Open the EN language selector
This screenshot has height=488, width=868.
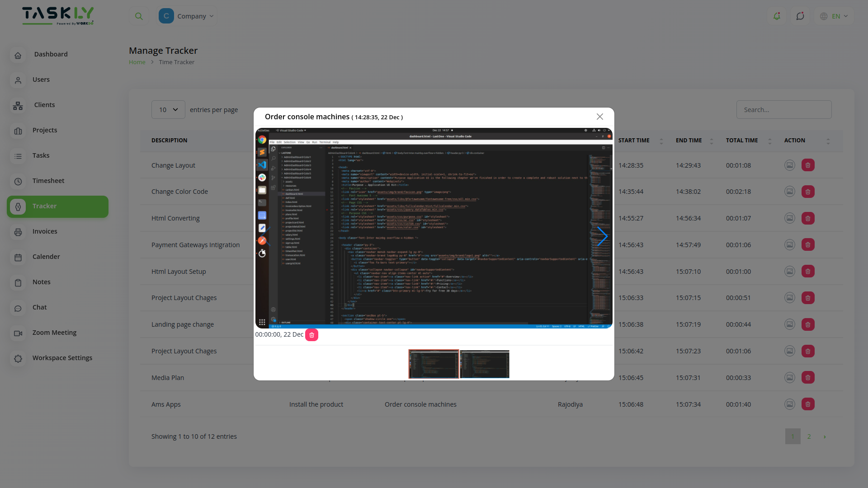[834, 16]
